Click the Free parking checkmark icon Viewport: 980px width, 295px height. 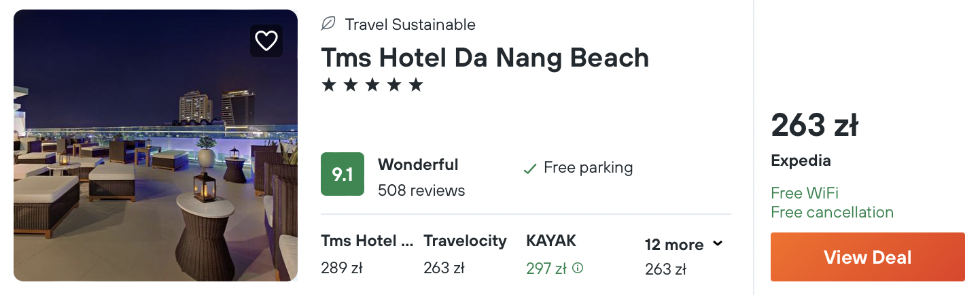(530, 169)
